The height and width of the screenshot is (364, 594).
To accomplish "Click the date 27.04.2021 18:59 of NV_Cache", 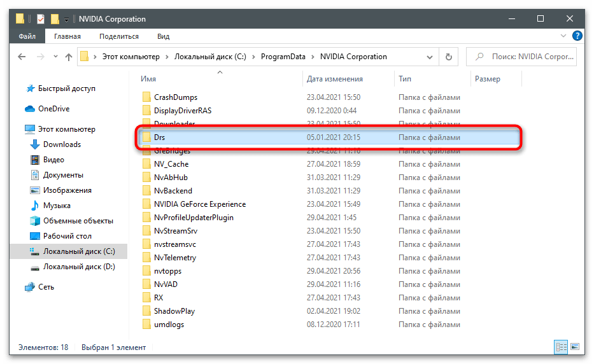I will (334, 164).
